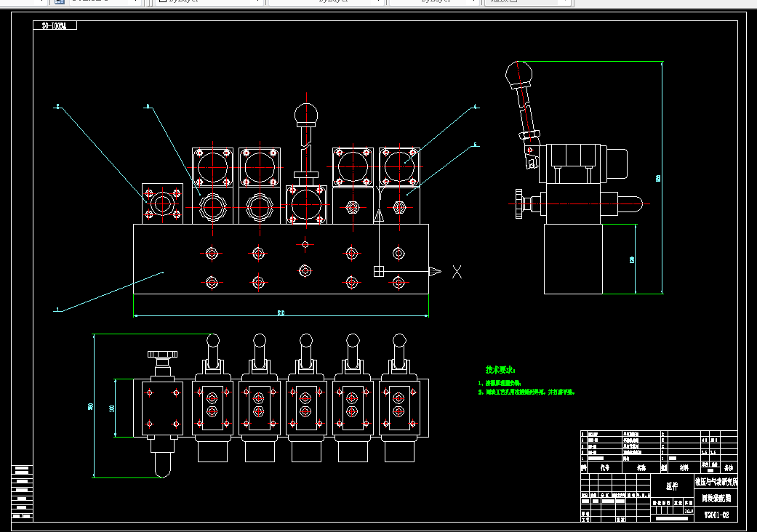This screenshot has height=532, width=757.
Task: Select the second green technical requirement line
Action: coord(526,392)
